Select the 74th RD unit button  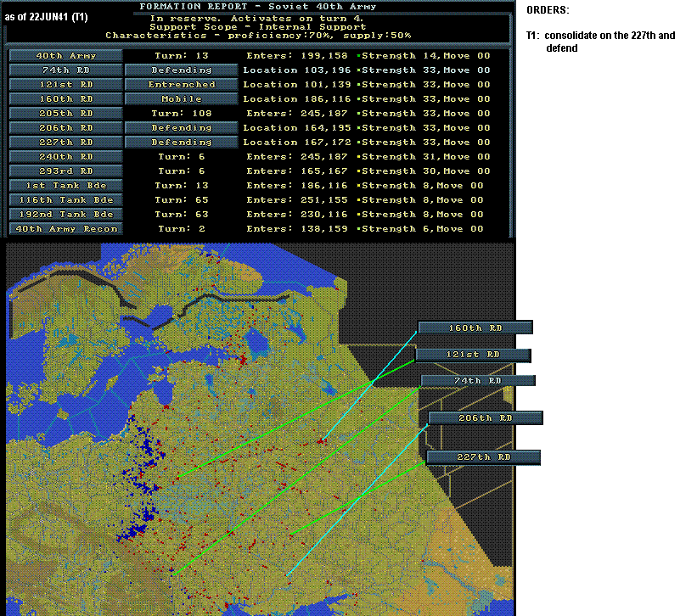65,70
